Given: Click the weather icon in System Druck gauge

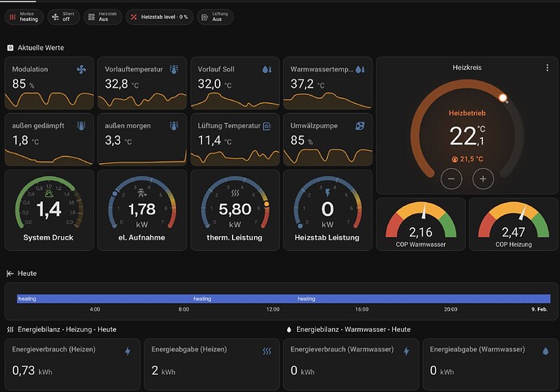Looking at the screenshot, I should click(49, 193).
